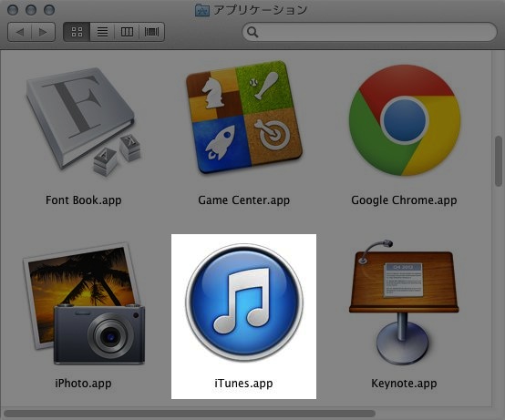The width and height of the screenshot is (505, 420).
Task: Minimize the Finder window
Action: [31, 10]
